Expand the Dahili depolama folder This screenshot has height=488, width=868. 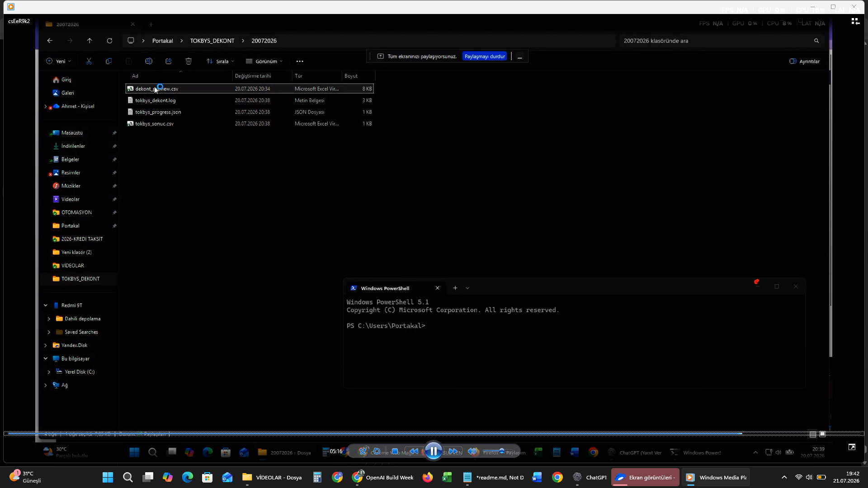coord(49,319)
